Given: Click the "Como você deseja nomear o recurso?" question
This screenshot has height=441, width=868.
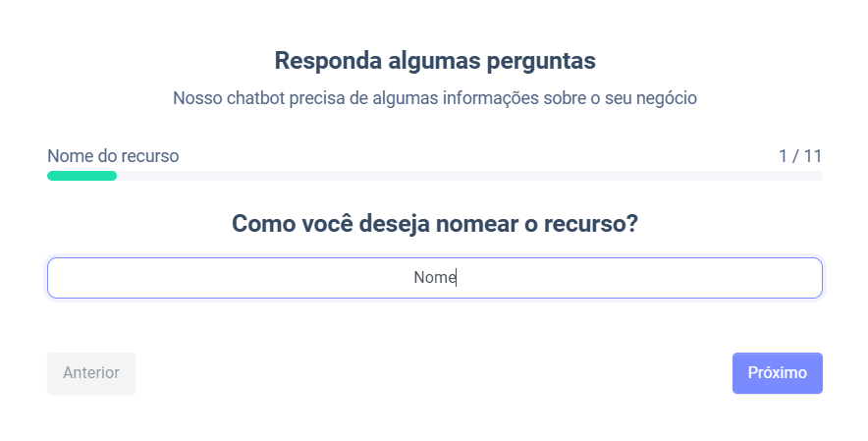Looking at the screenshot, I should (434, 224).
